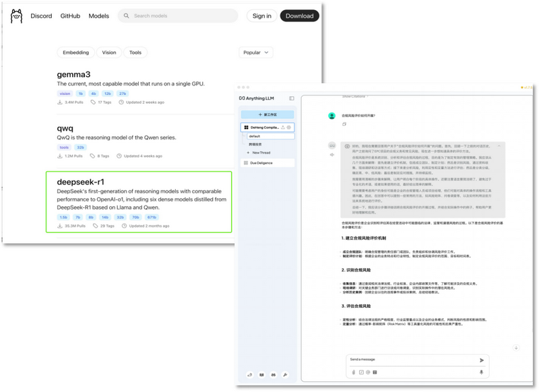Start voice input with microphone icon
The image size is (539, 392).
point(481,372)
